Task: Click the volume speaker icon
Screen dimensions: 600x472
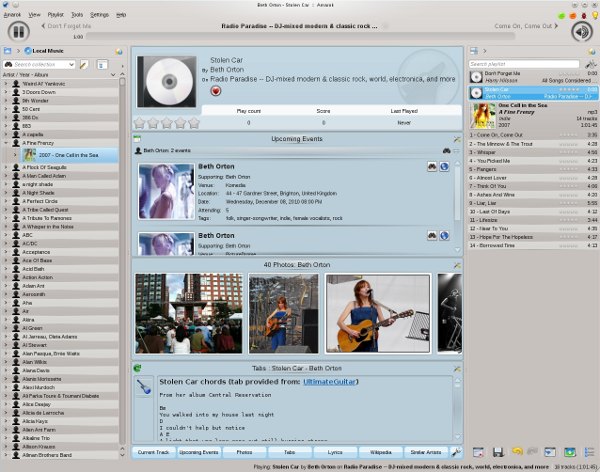Action: coord(581,31)
